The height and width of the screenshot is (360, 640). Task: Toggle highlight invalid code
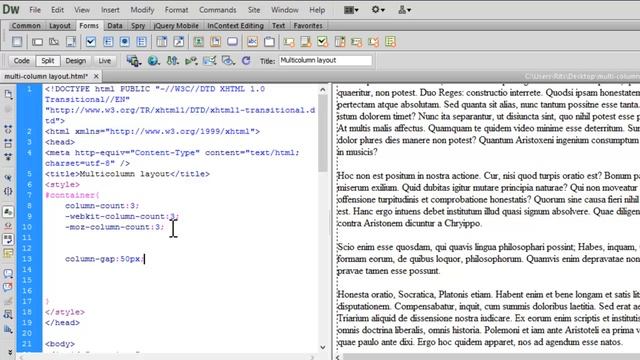point(8,225)
